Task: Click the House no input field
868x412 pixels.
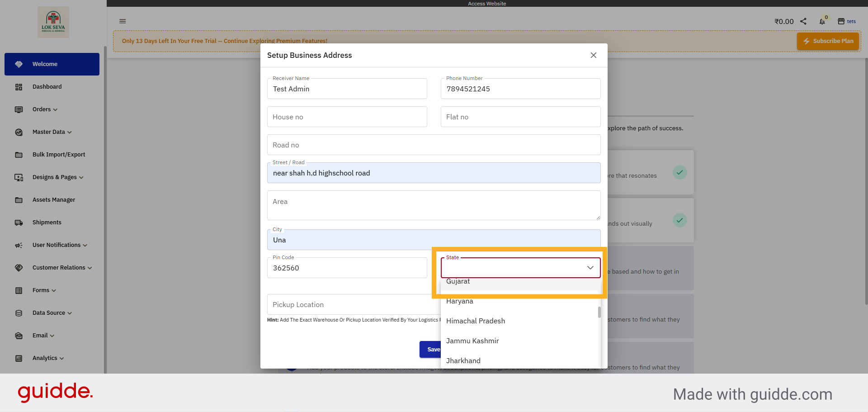Action: [x=347, y=117]
